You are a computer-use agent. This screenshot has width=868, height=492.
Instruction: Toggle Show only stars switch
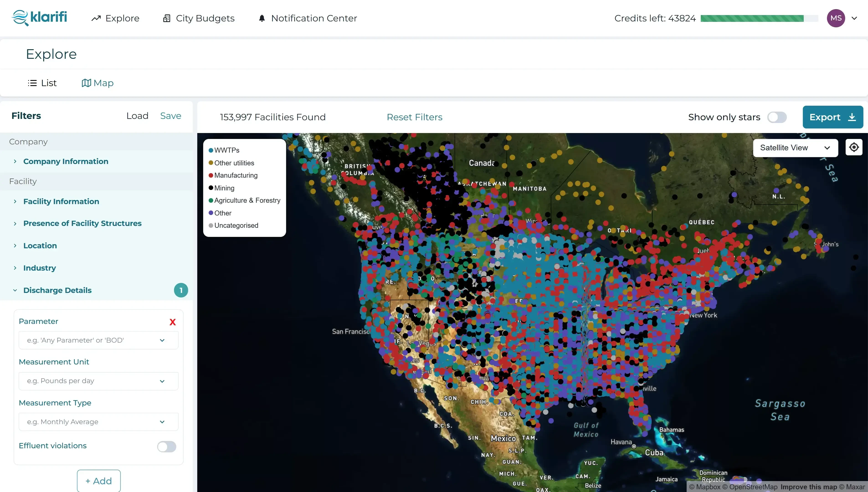click(777, 117)
